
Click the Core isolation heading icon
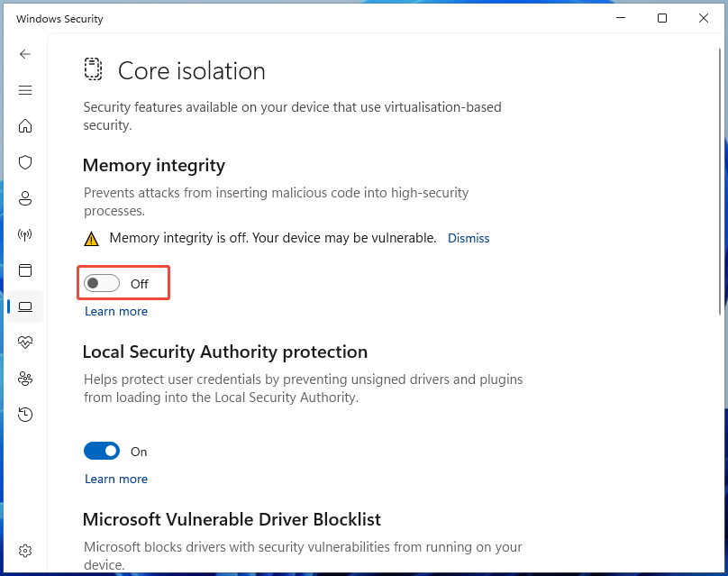93,69
